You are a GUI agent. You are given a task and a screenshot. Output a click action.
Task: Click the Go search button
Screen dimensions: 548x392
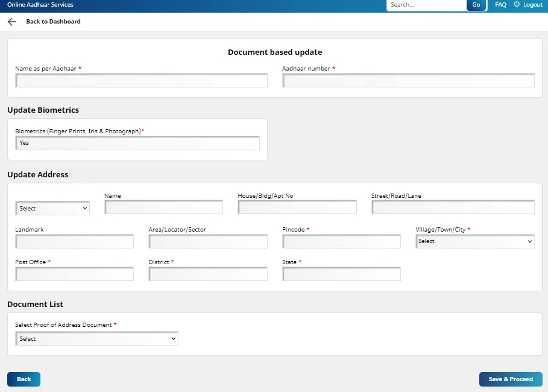[476, 5]
